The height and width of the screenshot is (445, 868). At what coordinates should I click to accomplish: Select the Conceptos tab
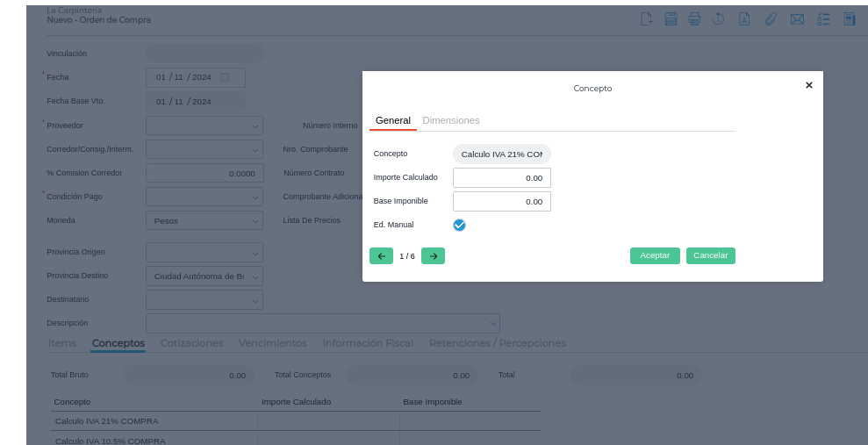[x=118, y=343]
